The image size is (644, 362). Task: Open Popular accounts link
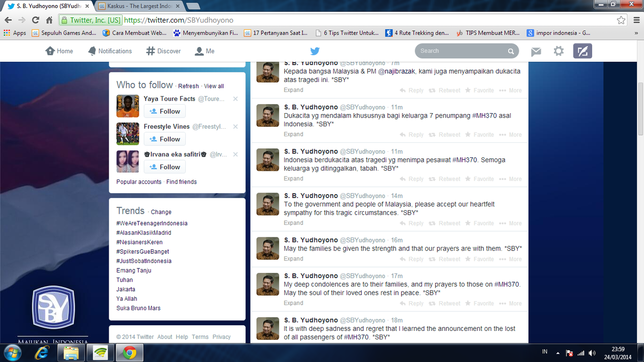tap(139, 182)
